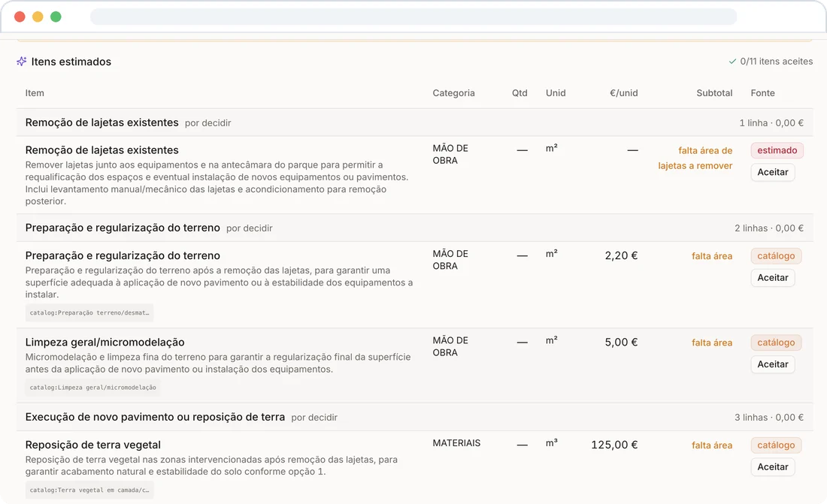Screen dimensions: 827x504
Task: Click por decidir beside Execução de novo pavimento
Action: coord(314,418)
